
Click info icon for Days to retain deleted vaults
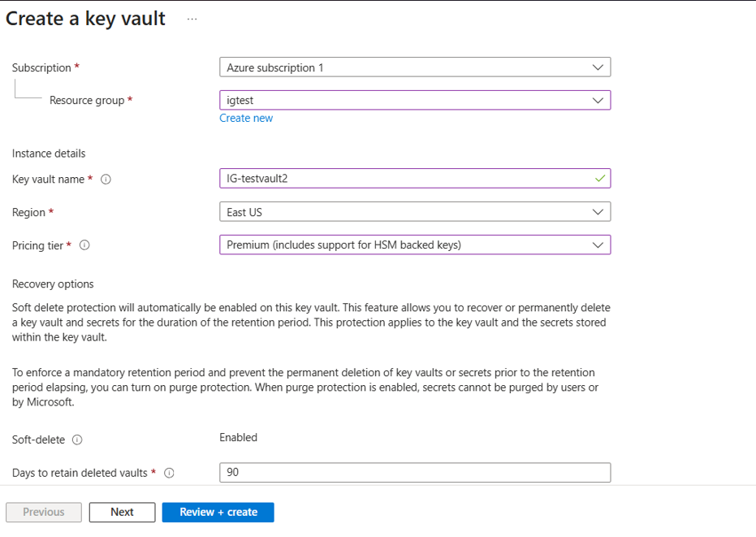pos(169,473)
